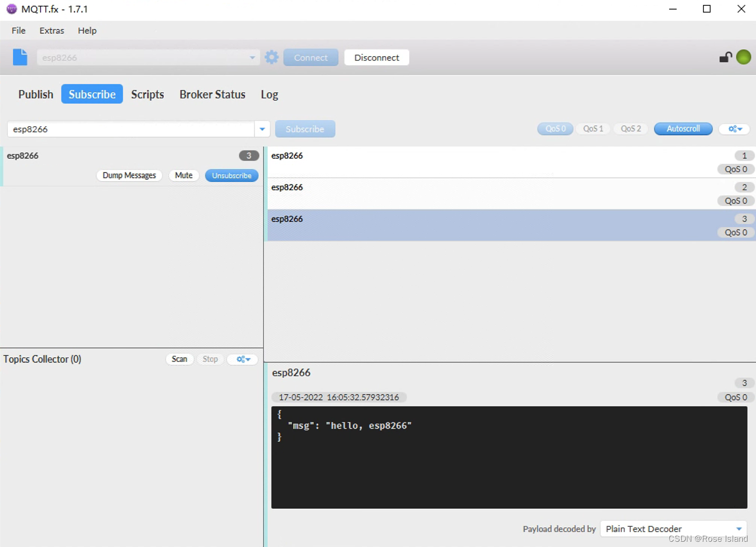Viewport: 756px width, 547px height.
Task: Toggle Autoscroll off
Action: (x=683, y=128)
